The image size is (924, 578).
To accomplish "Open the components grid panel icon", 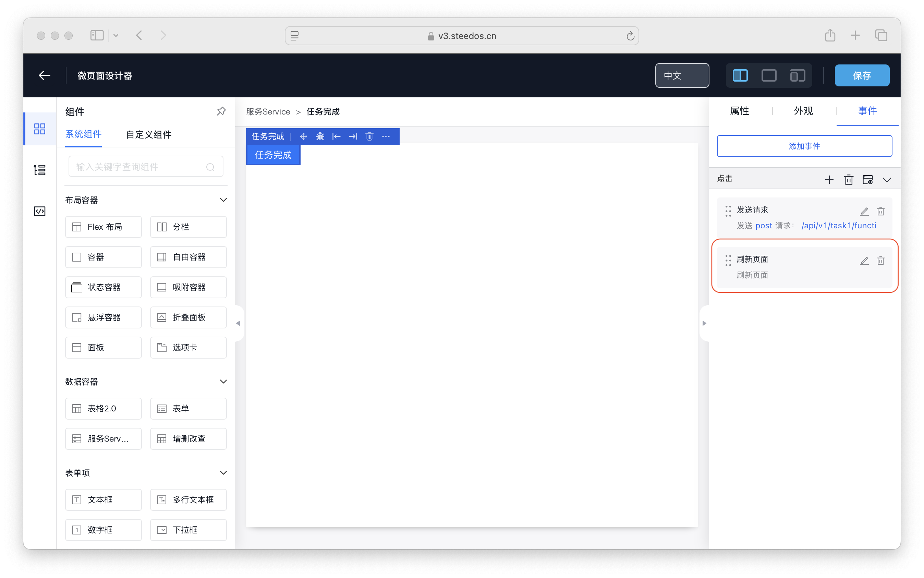I will (40, 129).
